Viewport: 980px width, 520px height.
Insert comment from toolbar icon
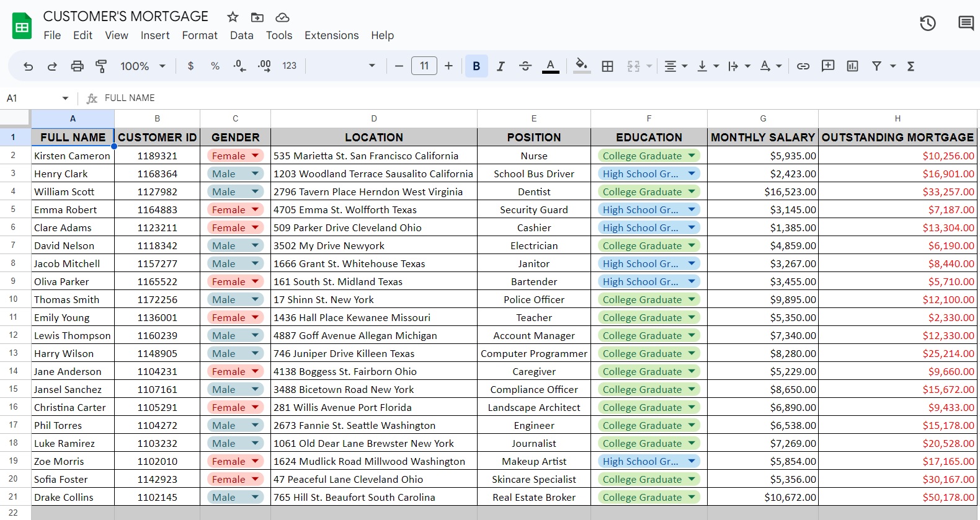pyautogui.click(x=828, y=66)
